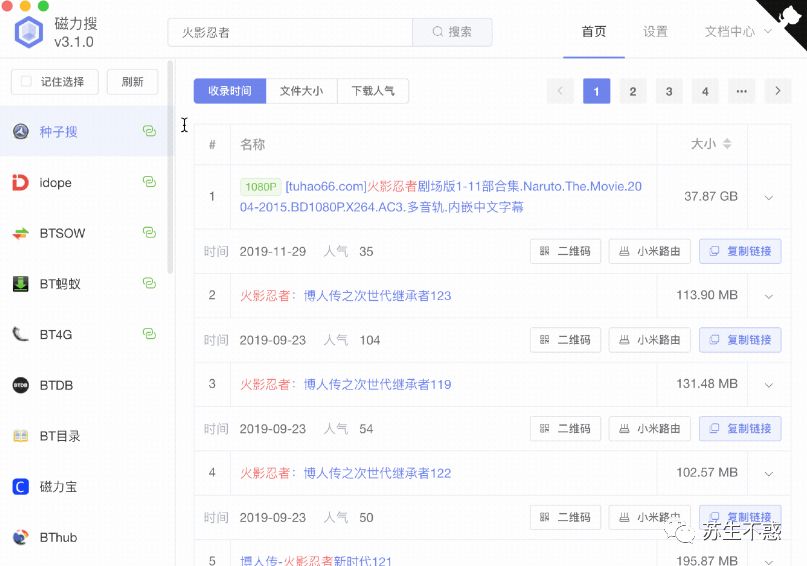The height and width of the screenshot is (566, 807).
Task: Go to page 1
Action: coord(597,91)
